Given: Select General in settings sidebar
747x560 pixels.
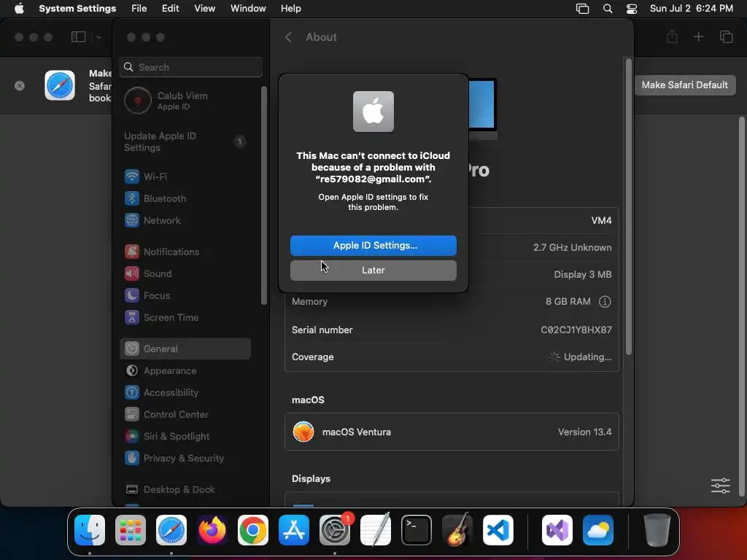Looking at the screenshot, I should pyautogui.click(x=185, y=349).
